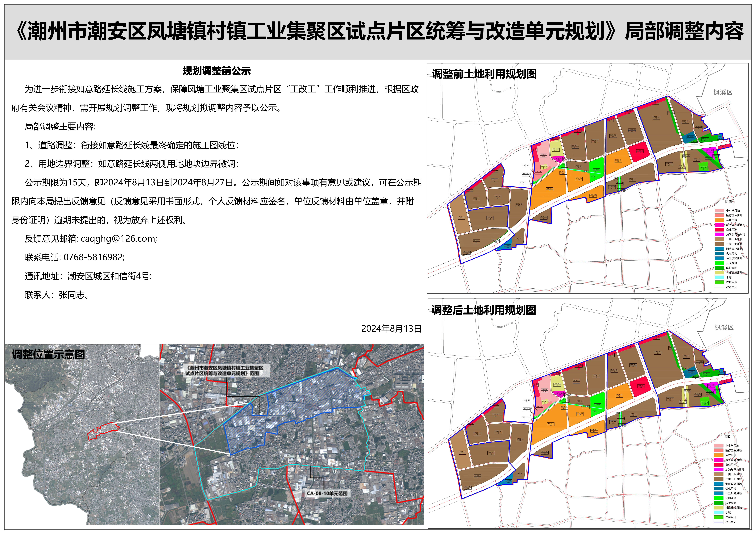Click the text 农林用地 in 调整后 legend
756x534 pixels.
click(x=731, y=517)
